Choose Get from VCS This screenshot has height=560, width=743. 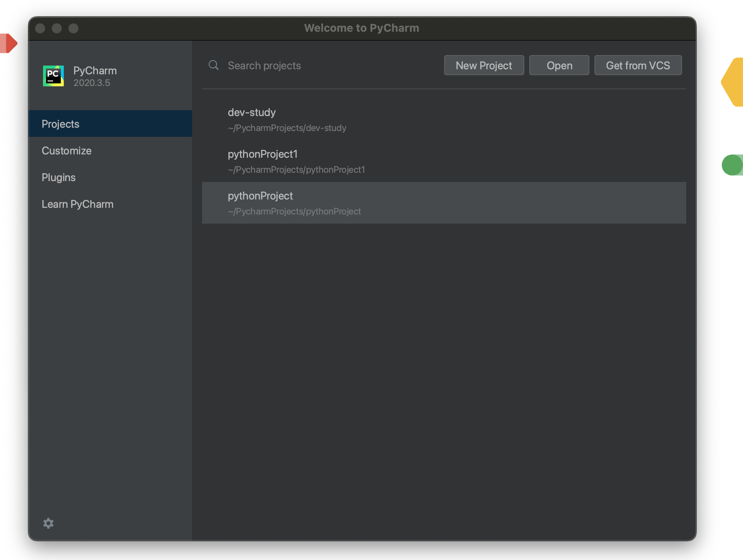[x=637, y=66]
